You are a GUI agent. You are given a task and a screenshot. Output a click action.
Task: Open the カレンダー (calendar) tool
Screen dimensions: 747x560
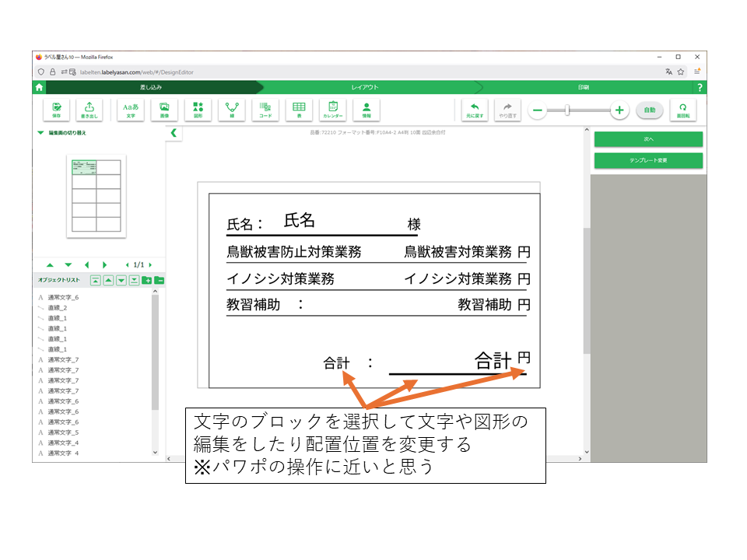click(332, 110)
